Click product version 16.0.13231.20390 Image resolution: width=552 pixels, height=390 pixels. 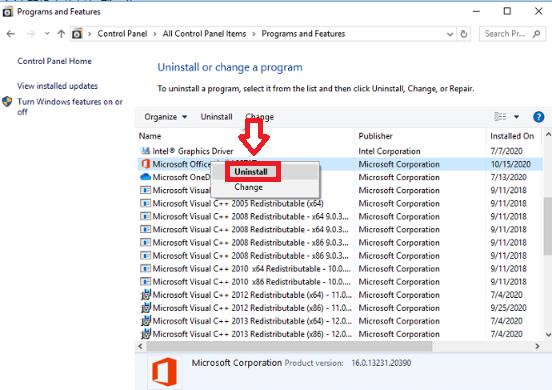(381, 363)
